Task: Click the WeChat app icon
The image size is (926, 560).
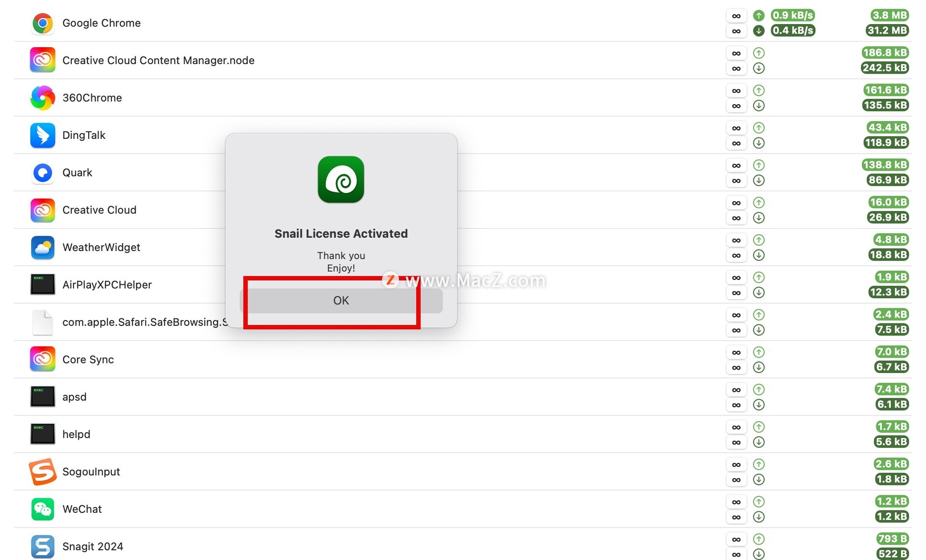Action: (42, 509)
